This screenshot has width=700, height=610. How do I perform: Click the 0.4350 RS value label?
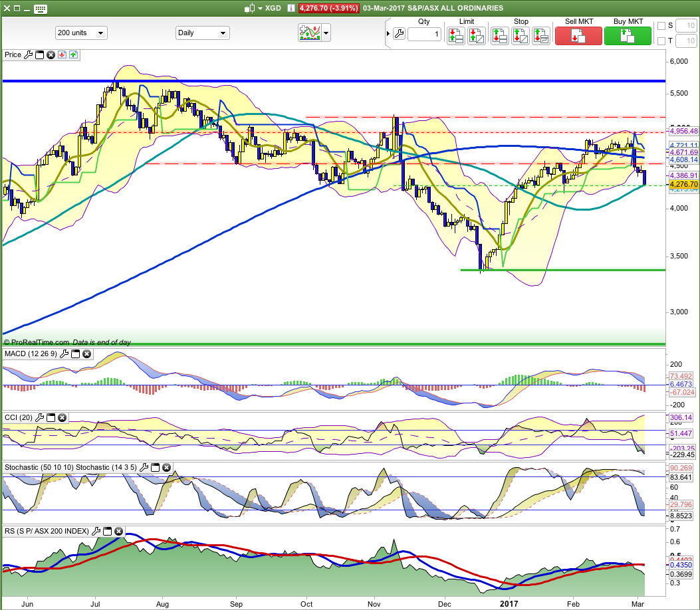tap(681, 565)
